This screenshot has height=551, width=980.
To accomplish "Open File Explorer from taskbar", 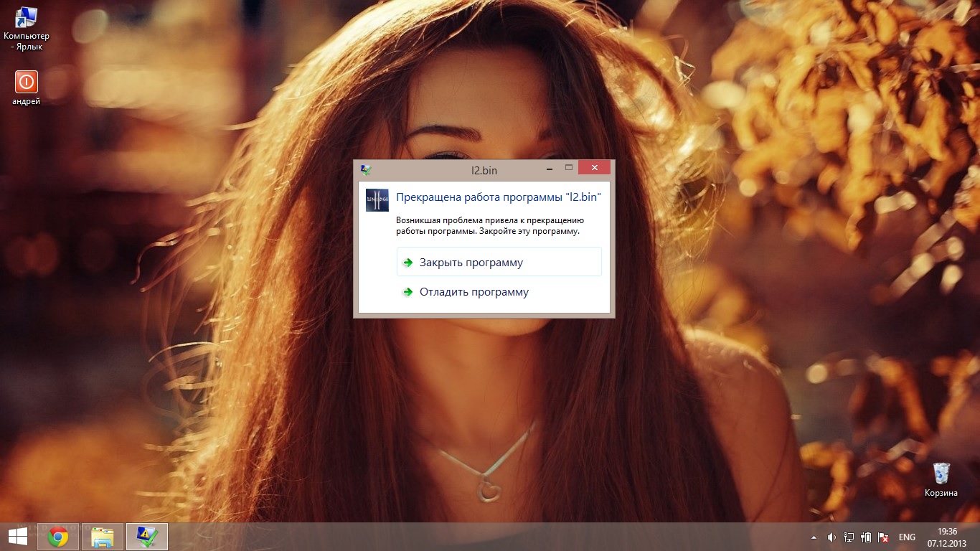I will (x=103, y=537).
